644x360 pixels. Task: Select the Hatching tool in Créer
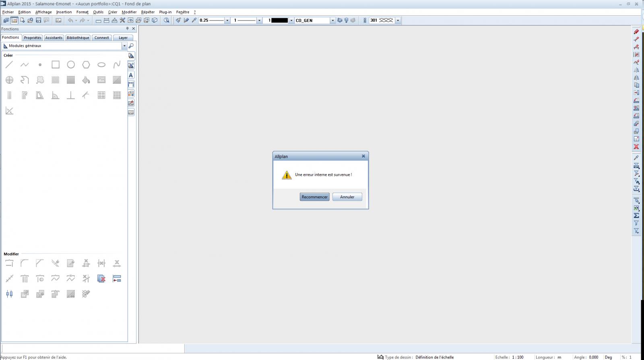point(56,80)
